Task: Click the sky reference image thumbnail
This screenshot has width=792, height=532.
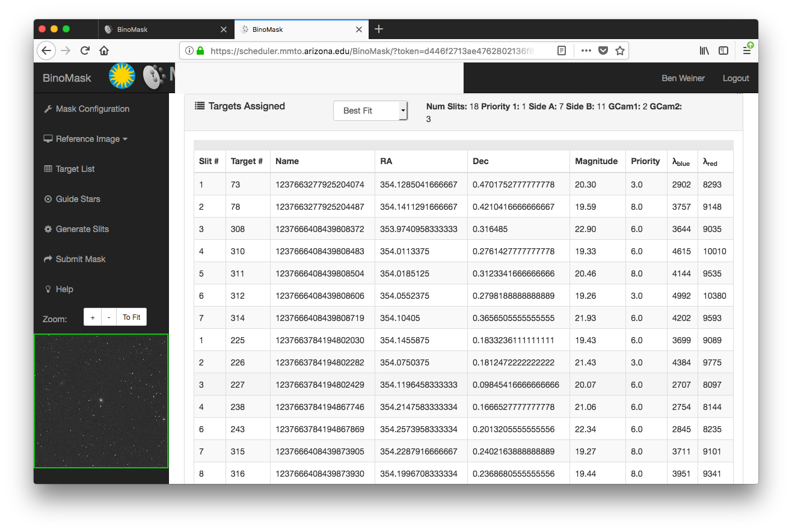Action: point(101,401)
